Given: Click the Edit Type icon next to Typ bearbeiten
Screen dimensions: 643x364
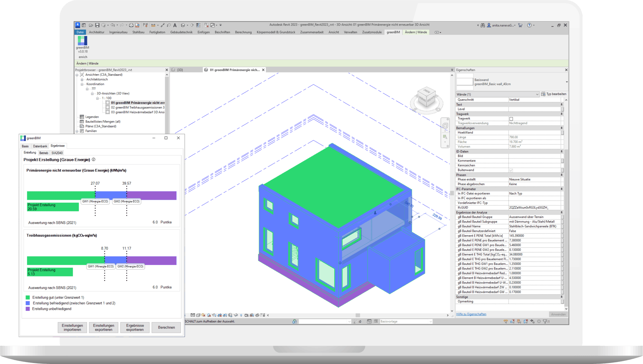Looking at the screenshot, I should tap(543, 94).
